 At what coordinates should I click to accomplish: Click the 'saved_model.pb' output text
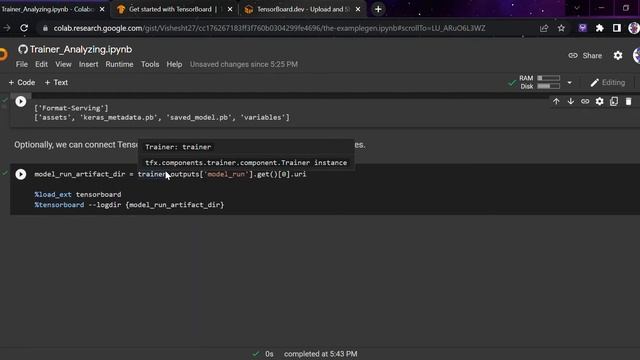click(200, 118)
